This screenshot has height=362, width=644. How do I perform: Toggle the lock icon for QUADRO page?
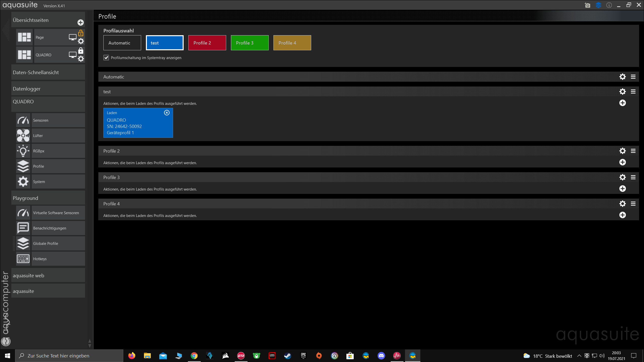point(81,51)
